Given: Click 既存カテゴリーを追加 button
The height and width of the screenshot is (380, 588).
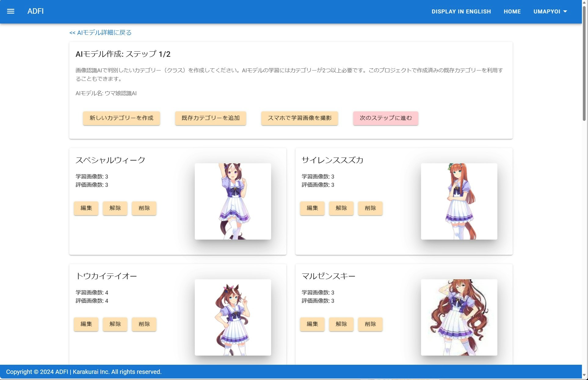Looking at the screenshot, I should pyautogui.click(x=210, y=118).
